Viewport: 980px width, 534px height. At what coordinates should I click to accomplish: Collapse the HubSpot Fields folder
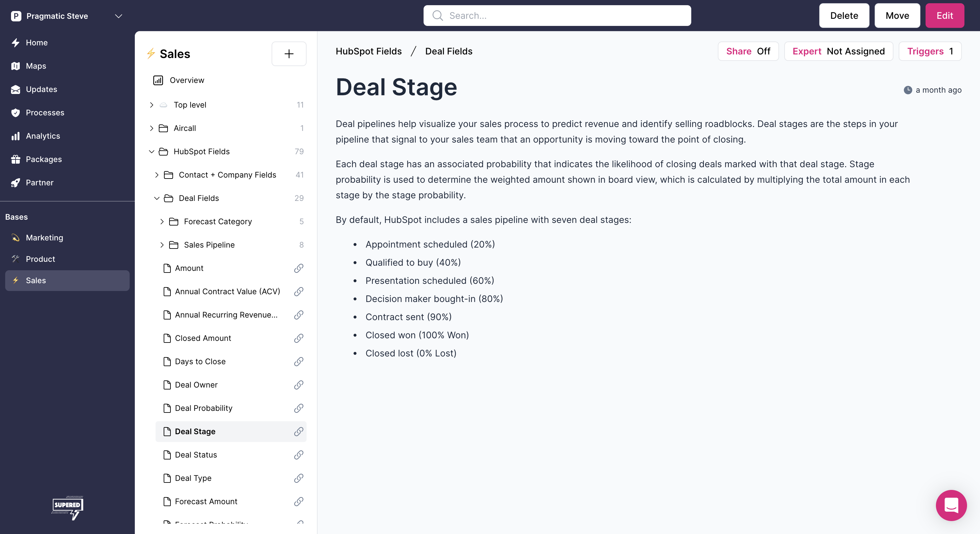click(x=151, y=151)
